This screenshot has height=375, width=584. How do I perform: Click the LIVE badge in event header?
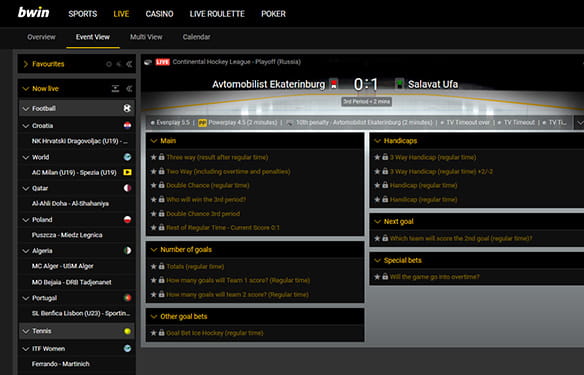click(162, 62)
